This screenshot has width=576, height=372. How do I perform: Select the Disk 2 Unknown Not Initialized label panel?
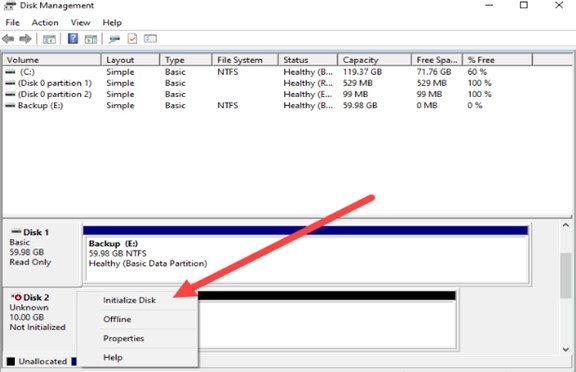(40, 319)
